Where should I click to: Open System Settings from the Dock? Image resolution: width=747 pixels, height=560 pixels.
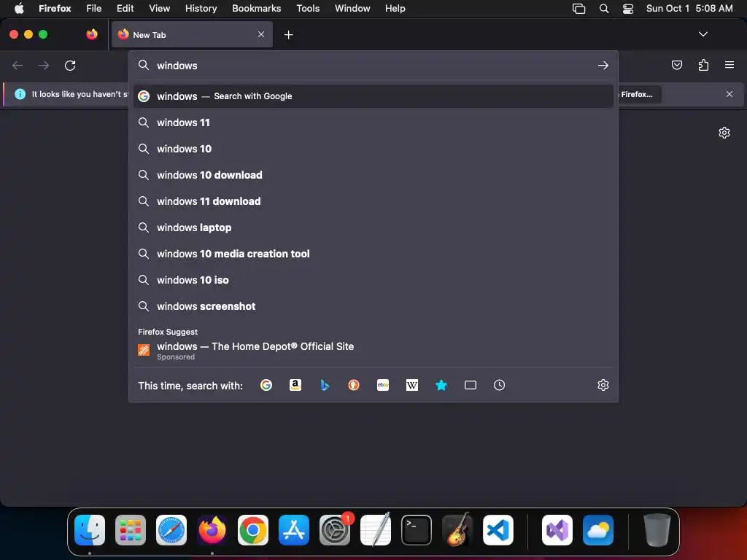tap(335, 529)
